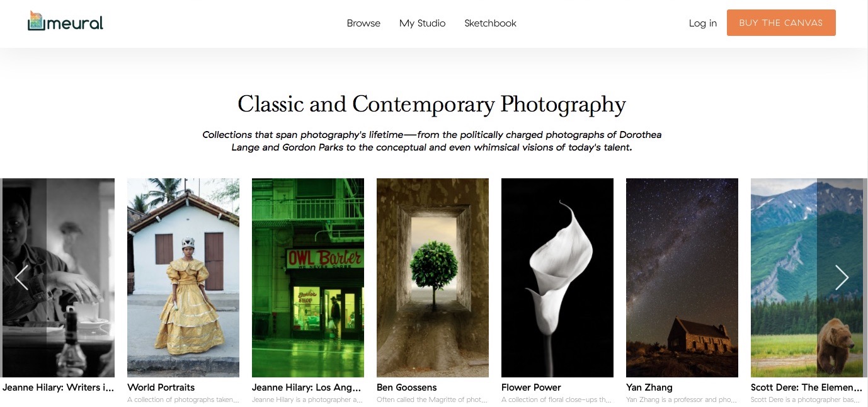Open the white calla lily photo
868x407 pixels.
click(557, 278)
